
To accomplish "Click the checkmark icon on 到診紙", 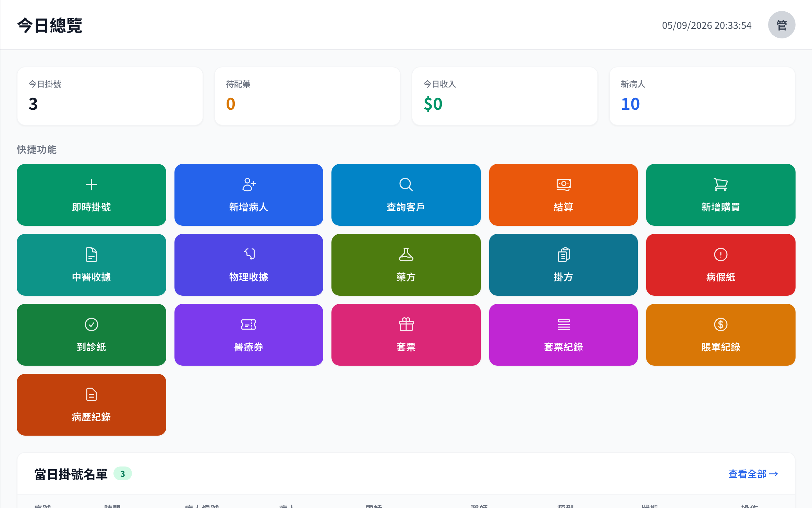I will 91,324.
